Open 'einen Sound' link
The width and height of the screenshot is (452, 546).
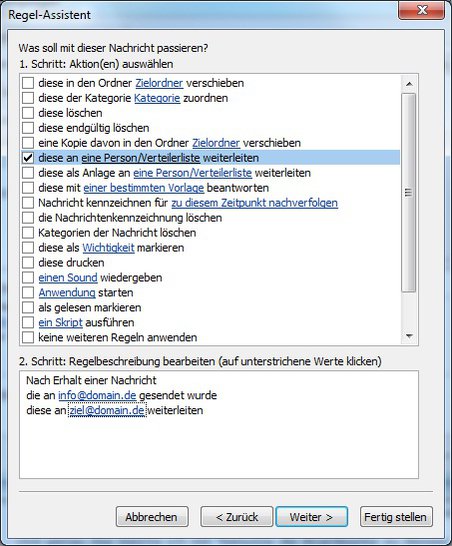[x=68, y=278]
